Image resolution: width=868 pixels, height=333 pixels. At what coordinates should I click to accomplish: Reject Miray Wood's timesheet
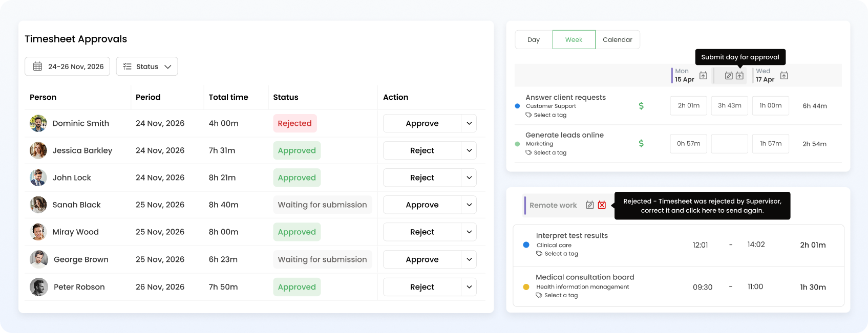[x=422, y=232]
